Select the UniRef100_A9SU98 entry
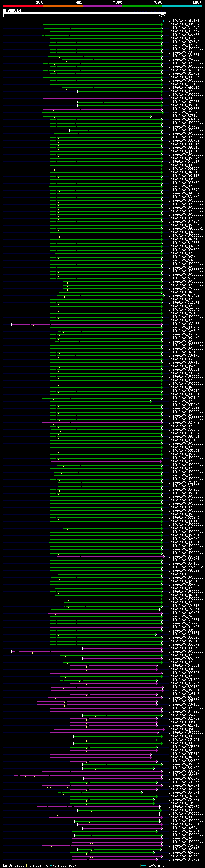The width and height of the screenshot is (205, 868). (184, 88)
